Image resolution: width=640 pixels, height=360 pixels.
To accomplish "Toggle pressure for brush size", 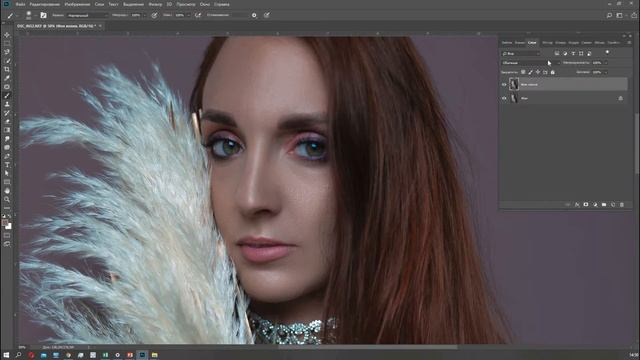I will click(267, 15).
